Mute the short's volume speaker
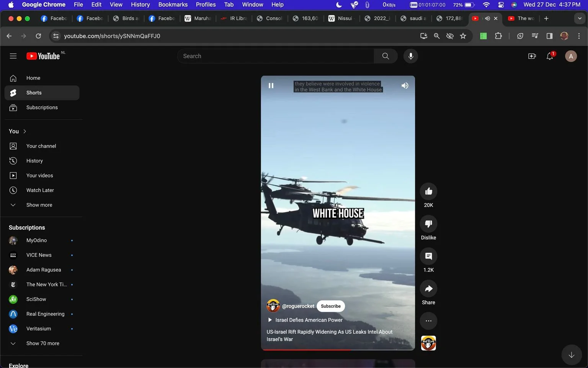This screenshot has height=368, width=588. click(x=405, y=85)
